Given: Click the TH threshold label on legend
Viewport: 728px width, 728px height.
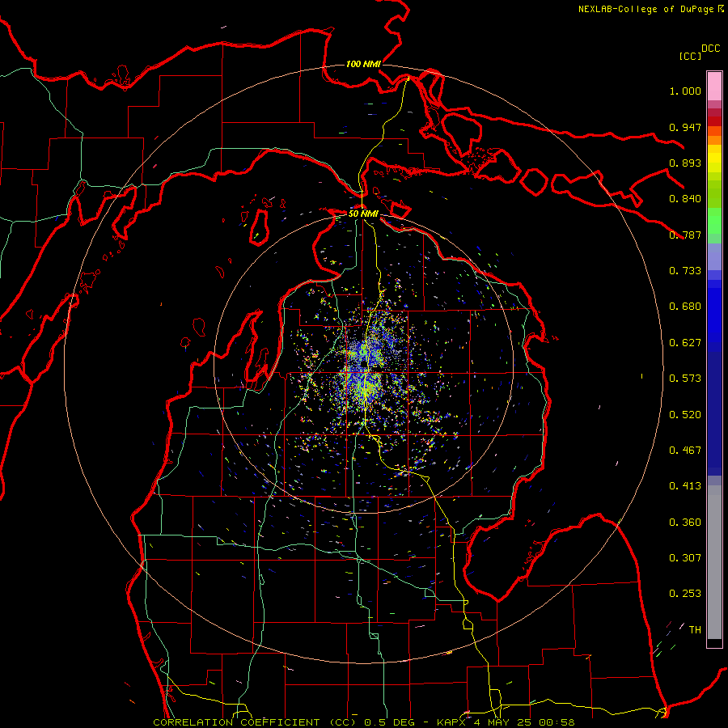Looking at the screenshot, I should [695, 630].
